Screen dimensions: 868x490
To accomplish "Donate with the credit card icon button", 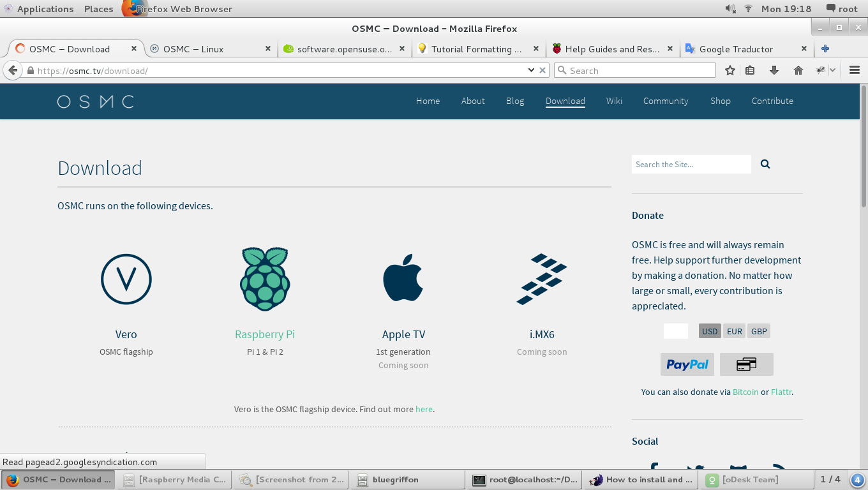I will click(746, 364).
